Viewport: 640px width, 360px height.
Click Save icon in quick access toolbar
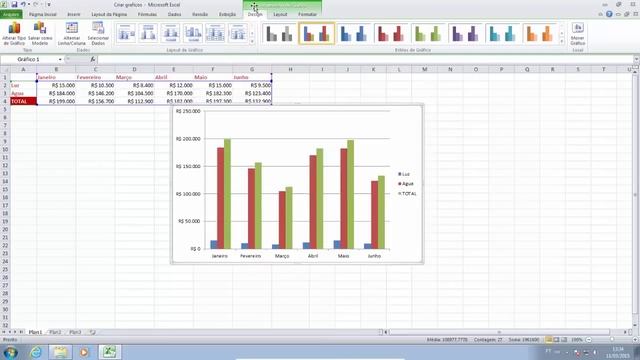[x=14, y=4]
